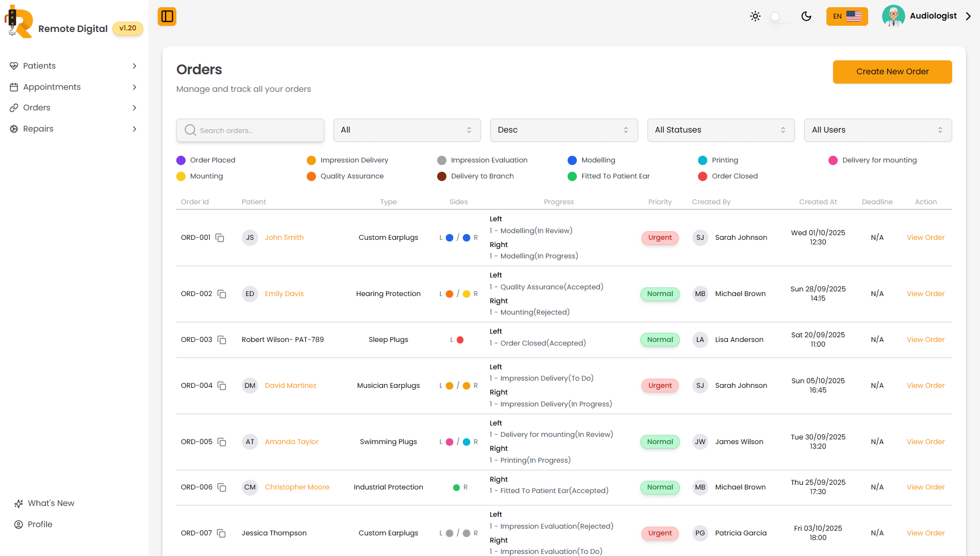The image size is (980, 556).
Task: Copy the ORD-004 order ID
Action: click(222, 386)
